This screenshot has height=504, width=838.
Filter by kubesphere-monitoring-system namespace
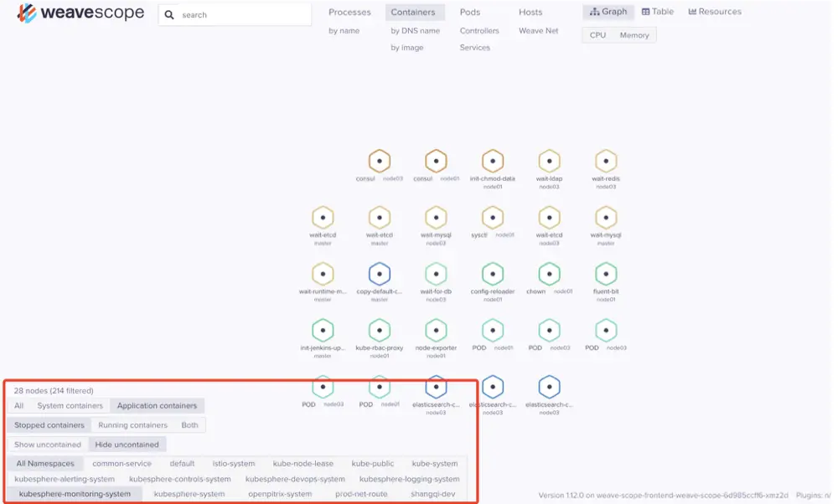[x=75, y=495]
